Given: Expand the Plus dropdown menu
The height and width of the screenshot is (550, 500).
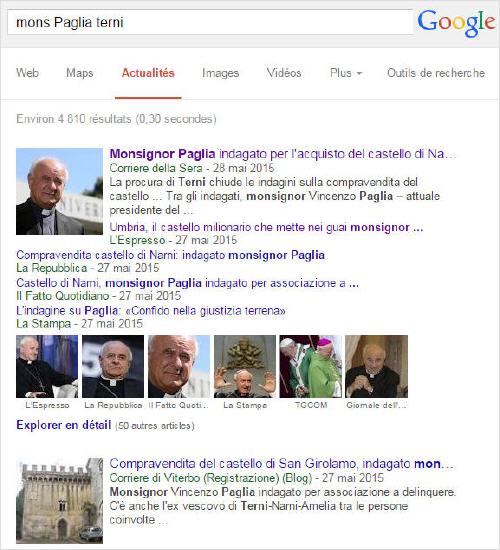Looking at the screenshot, I should 346,73.
